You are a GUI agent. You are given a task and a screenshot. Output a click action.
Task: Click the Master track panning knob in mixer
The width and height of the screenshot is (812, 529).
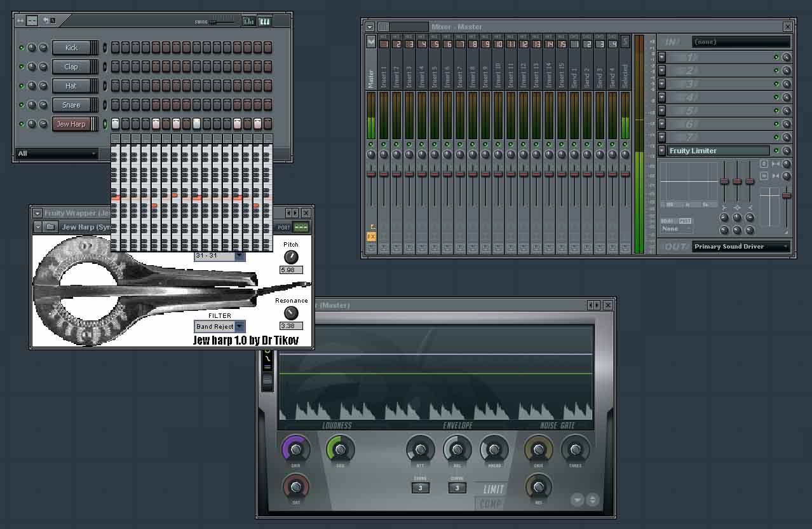pyautogui.click(x=371, y=155)
